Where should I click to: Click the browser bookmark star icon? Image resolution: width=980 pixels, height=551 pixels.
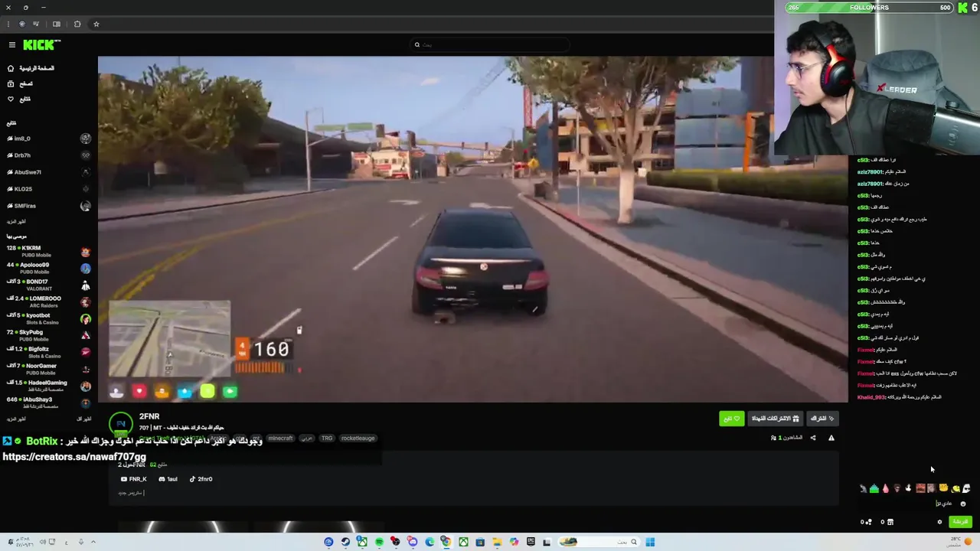(x=96, y=24)
